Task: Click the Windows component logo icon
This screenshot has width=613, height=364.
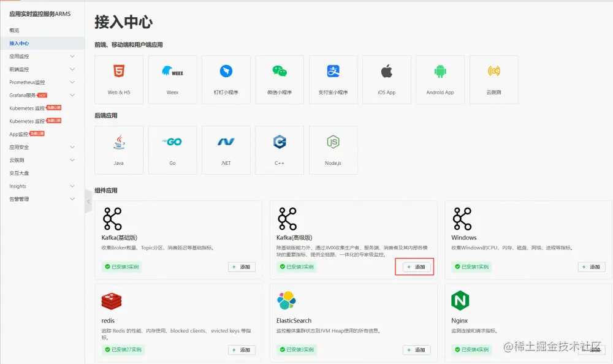Action: pyautogui.click(x=462, y=219)
